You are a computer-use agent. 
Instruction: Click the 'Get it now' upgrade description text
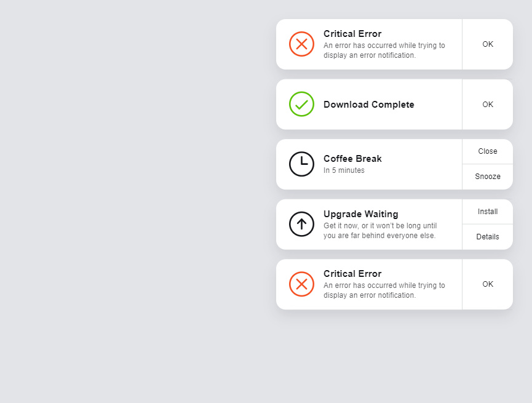tap(380, 231)
